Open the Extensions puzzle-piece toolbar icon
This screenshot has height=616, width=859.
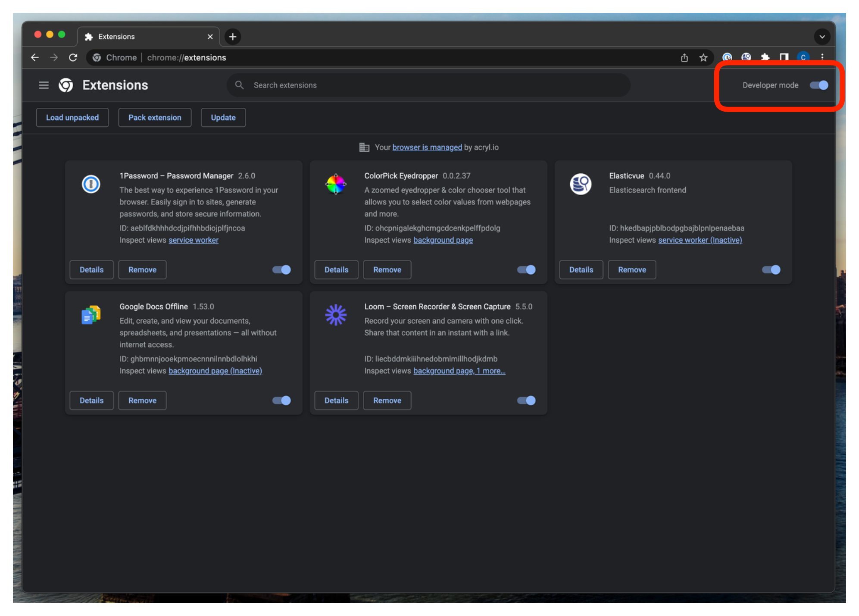[x=765, y=57]
